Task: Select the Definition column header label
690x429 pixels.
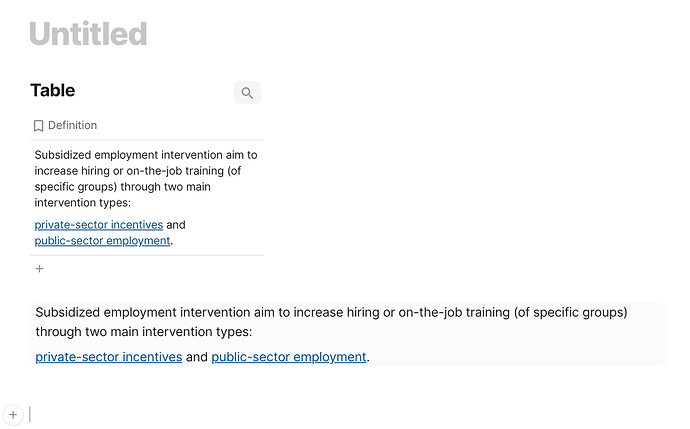Action: coord(72,126)
